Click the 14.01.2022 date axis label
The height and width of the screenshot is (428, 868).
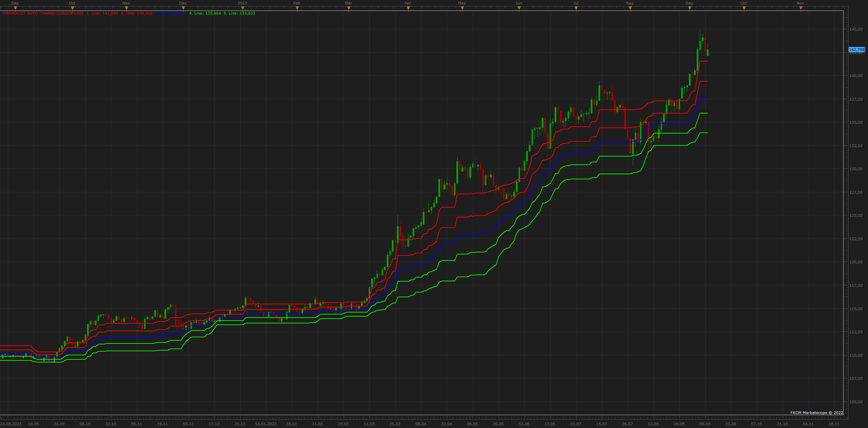[x=266, y=424]
